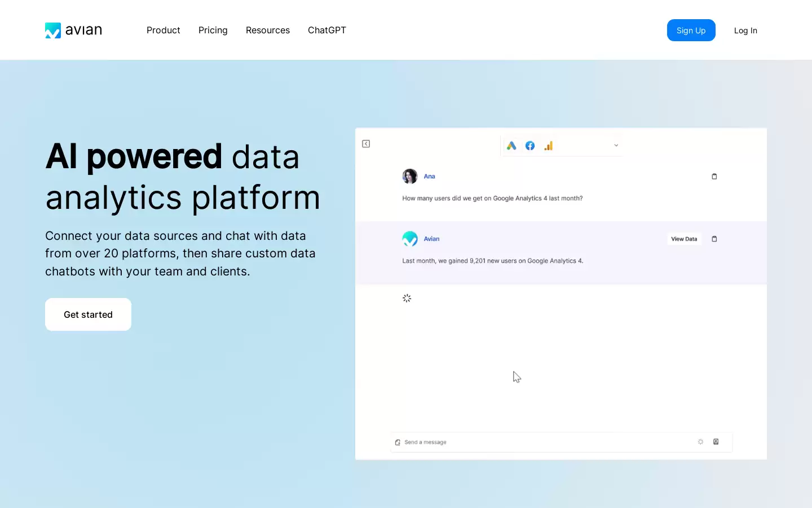
Task: Copy Avian's reply with the clipboard icon
Action: coord(714,239)
